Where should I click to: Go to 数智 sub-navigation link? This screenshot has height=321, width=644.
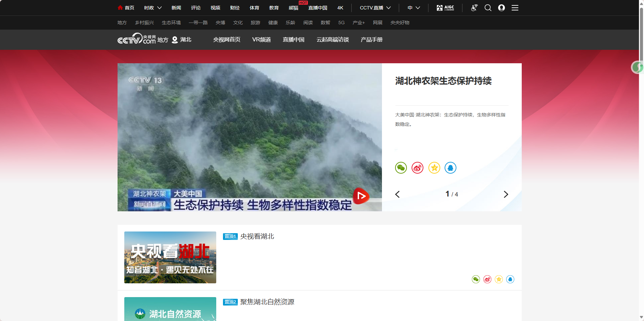pyautogui.click(x=325, y=23)
